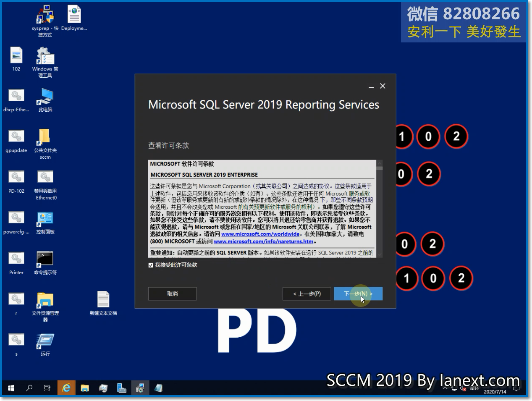Click the 查看许可条款 heading text
This screenshot has width=532, height=401.
click(x=168, y=146)
